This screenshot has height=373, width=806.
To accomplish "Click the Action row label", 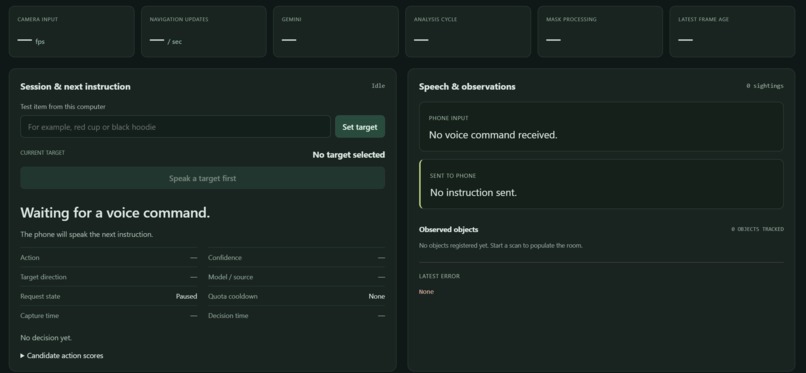I will (x=30, y=257).
